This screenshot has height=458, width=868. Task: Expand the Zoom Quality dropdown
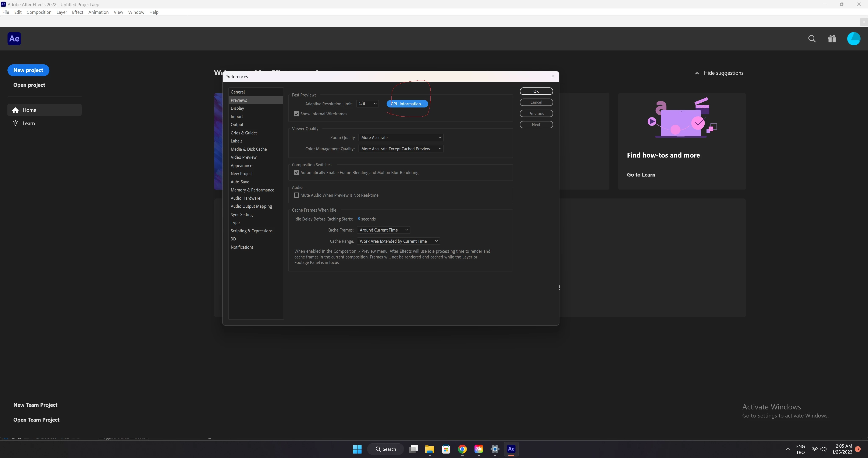pos(401,138)
